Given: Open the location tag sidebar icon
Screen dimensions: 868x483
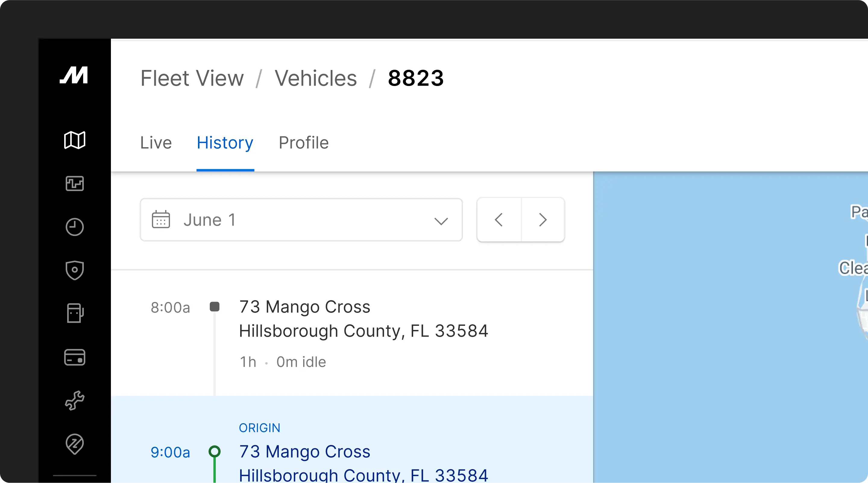Looking at the screenshot, I should 74,444.
